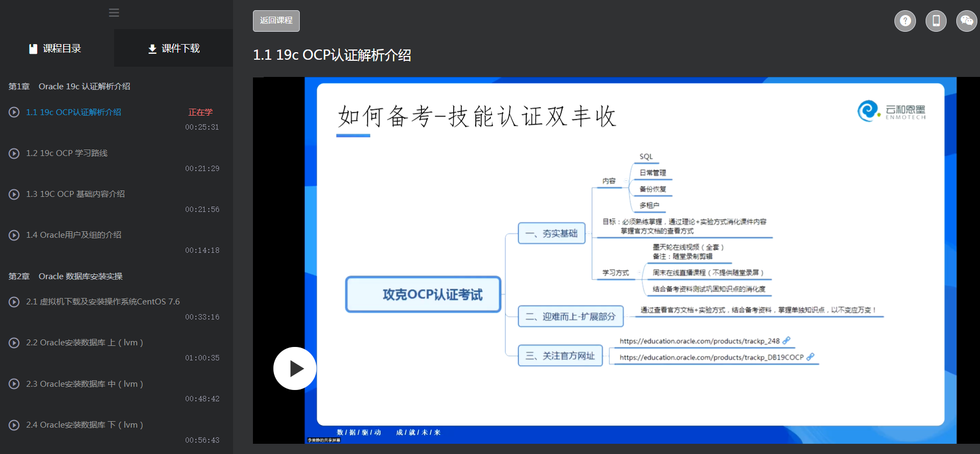The width and height of the screenshot is (980, 454).
Task: Open lesson 2.4 Oracle安装数据库 下 (lvm)
Action: 84,425
